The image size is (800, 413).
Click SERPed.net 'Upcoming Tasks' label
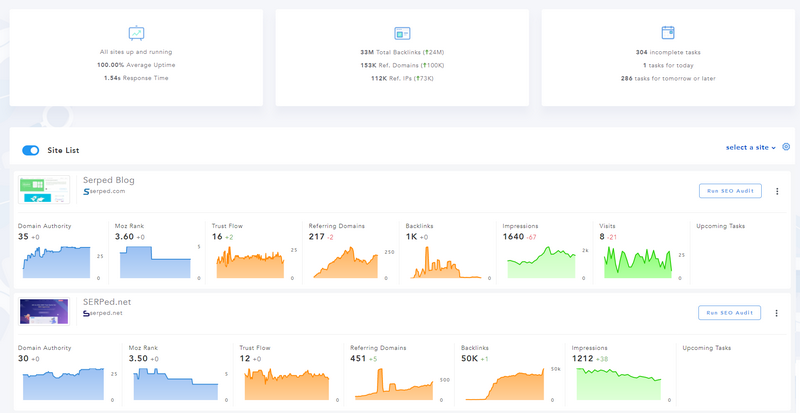pos(707,348)
